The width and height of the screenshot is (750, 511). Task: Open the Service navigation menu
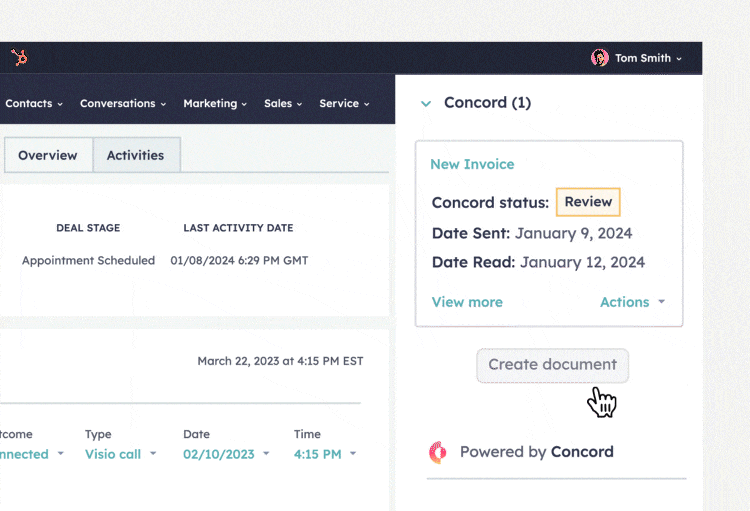344,103
